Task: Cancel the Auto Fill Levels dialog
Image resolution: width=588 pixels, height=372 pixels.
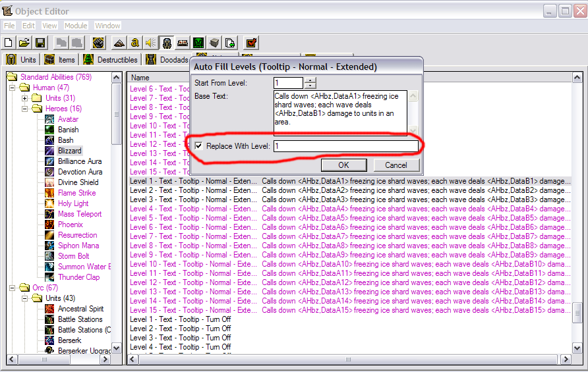Action: pos(396,165)
